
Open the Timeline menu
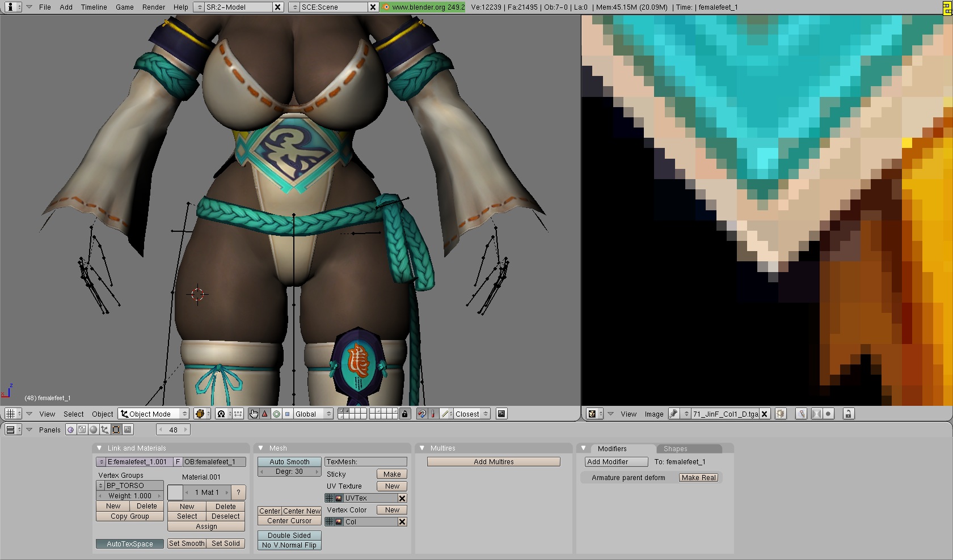click(94, 7)
